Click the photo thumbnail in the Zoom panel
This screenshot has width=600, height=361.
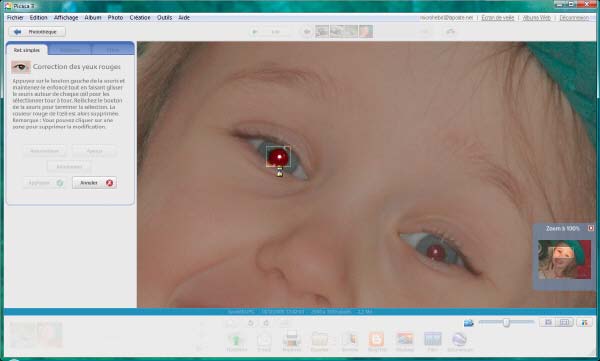pyautogui.click(x=564, y=259)
